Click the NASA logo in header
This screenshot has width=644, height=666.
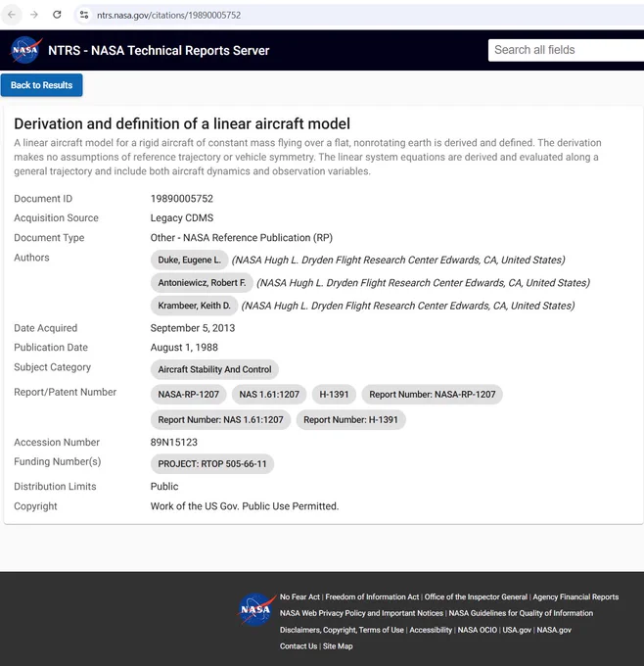[x=25, y=50]
